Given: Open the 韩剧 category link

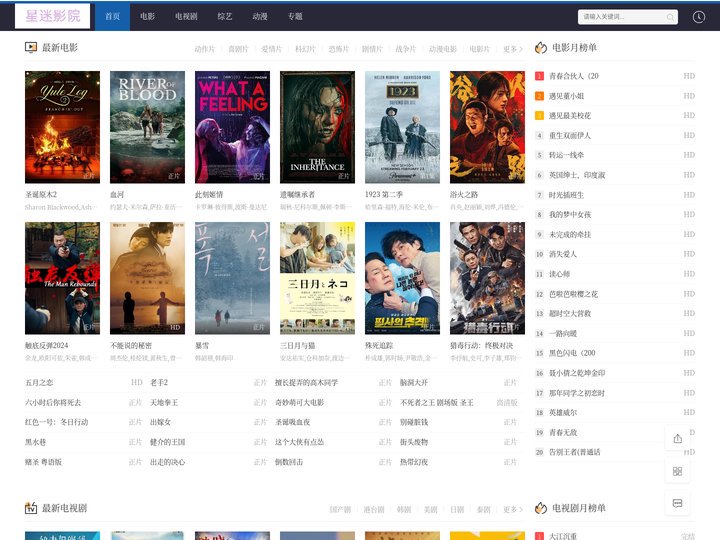Looking at the screenshot, I should pyautogui.click(x=404, y=510).
